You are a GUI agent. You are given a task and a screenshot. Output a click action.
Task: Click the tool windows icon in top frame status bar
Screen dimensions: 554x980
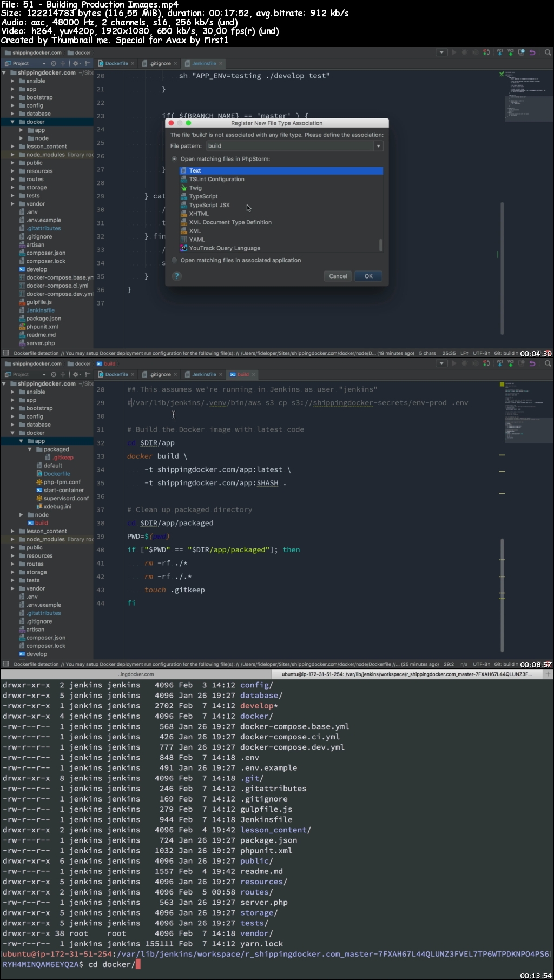(x=5, y=353)
